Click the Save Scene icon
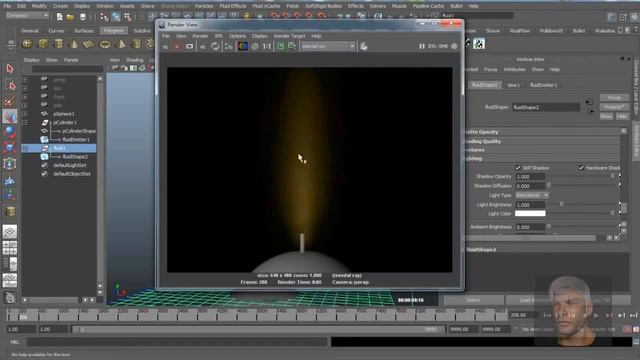 point(83,17)
